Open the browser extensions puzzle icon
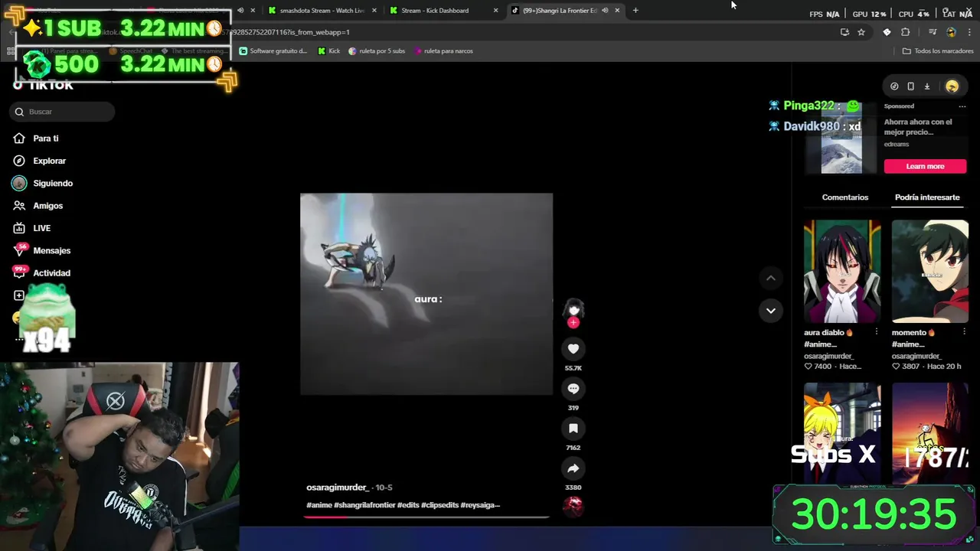This screenshot has width=980, height=551. [x=906, y=32]
